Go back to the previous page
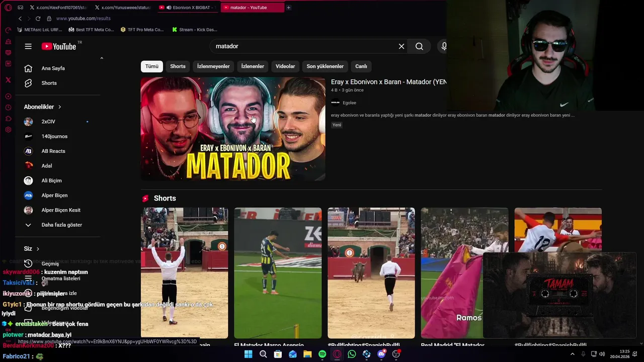Screen dimensions: 644x362 point(20,19)
